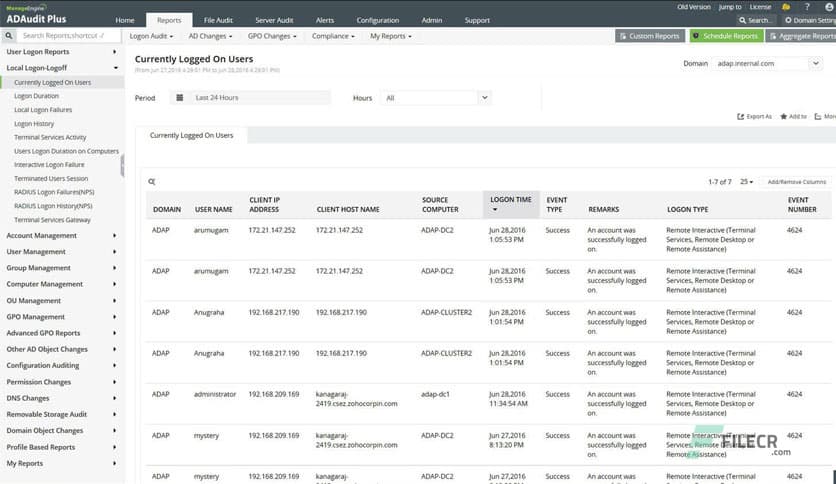
Task: Open the Alerts tab
Action: tap(325, 20)
